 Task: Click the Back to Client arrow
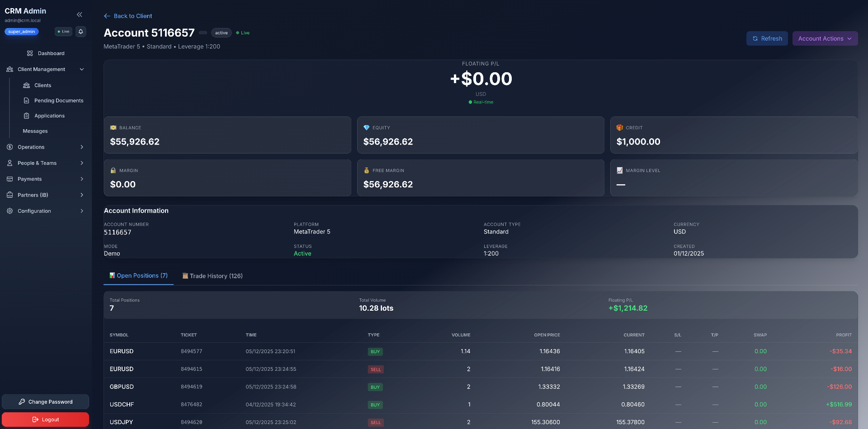tap(107, 16)
